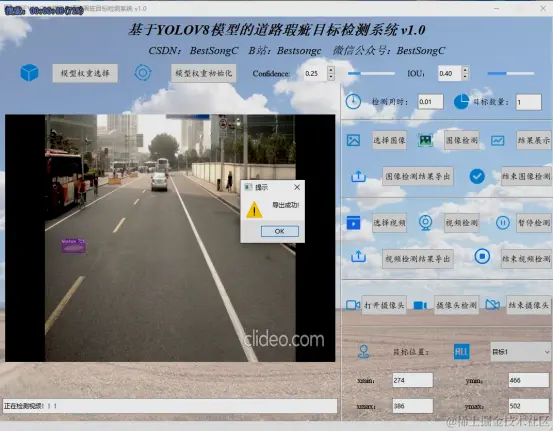
Task: Click the 选择图像 button
Action: point(389,140)
